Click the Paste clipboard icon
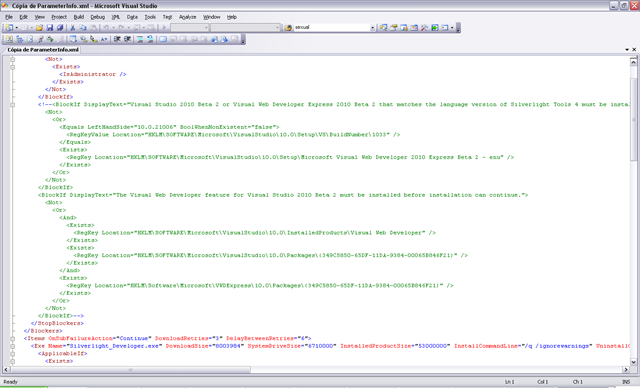Screen dimensions: 640x388 (93, 27)
